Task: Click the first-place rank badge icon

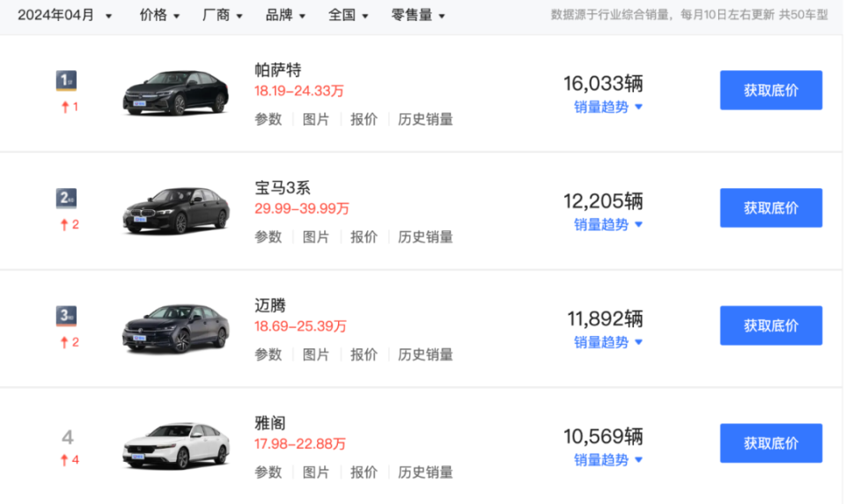Action: pyautogui.click(x=67, y=82)
